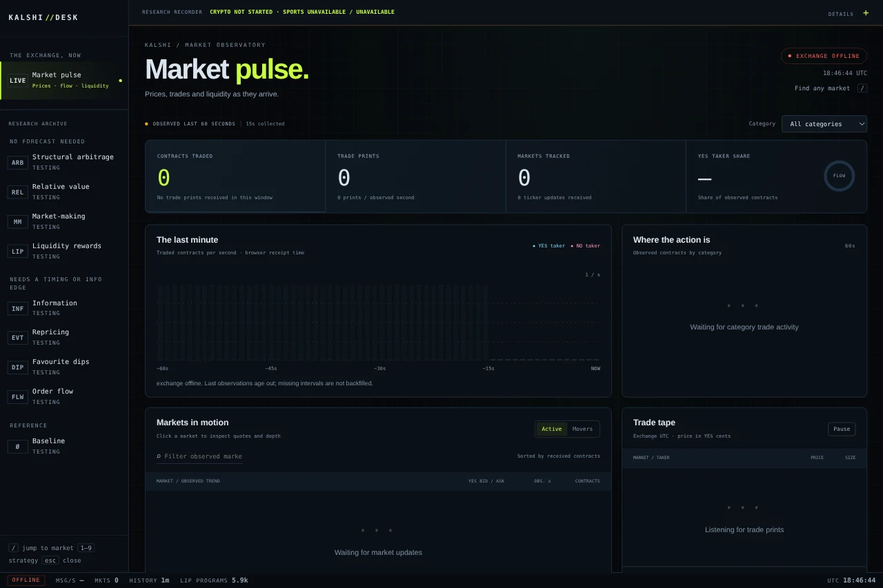Click the CRYPTO NOT STARTED recorder status

pos(241,12)
